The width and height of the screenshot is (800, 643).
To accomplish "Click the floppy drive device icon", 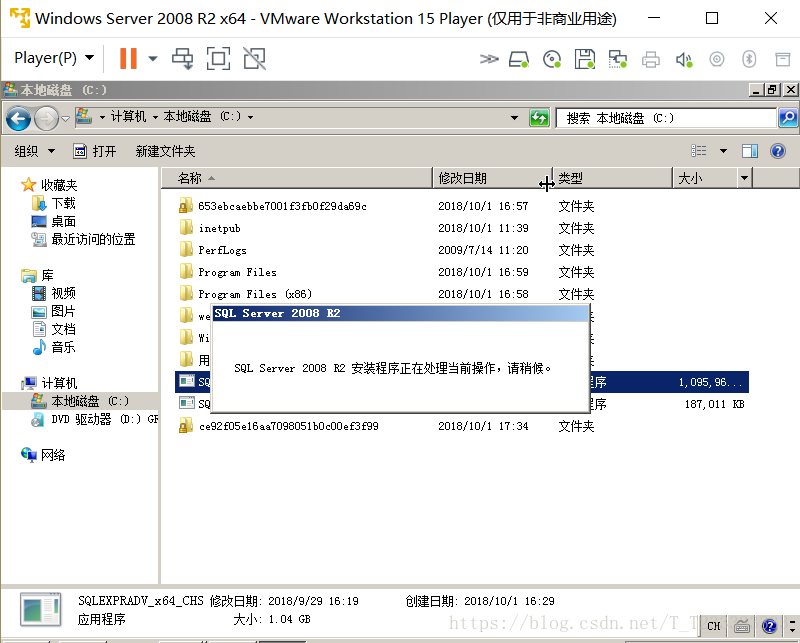I will [584, 59].
